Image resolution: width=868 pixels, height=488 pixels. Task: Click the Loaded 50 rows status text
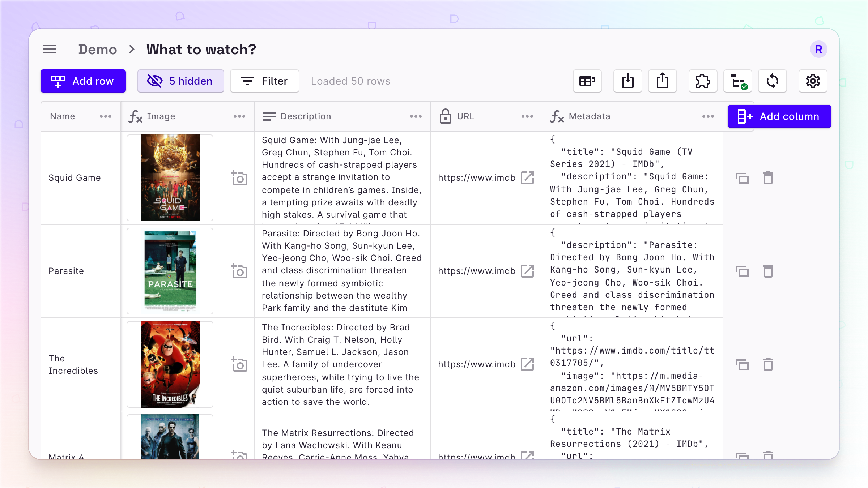point(350,81)
